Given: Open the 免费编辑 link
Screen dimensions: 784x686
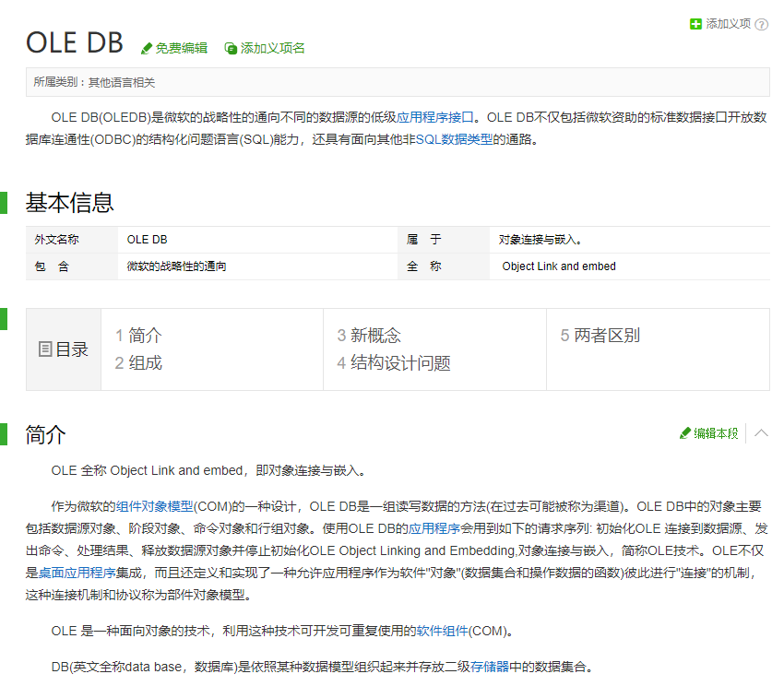Looking at the screenshot, I should (x=181, y=48).
